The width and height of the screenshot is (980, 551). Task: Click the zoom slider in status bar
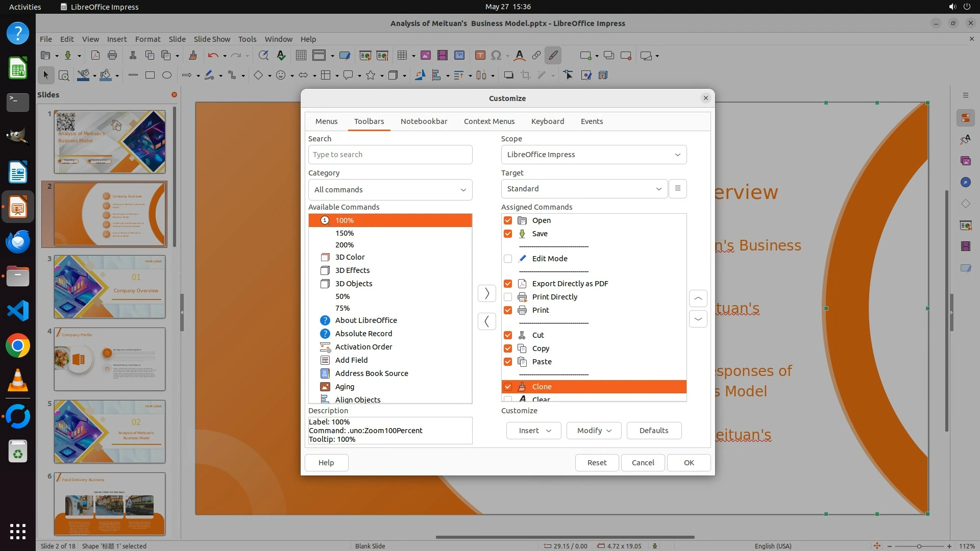point(919,546)
